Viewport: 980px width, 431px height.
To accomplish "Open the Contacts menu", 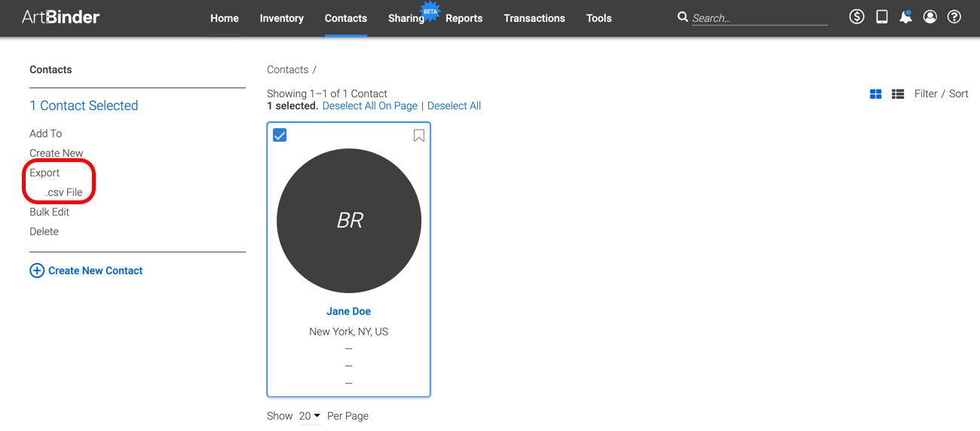I will (346, 18).
